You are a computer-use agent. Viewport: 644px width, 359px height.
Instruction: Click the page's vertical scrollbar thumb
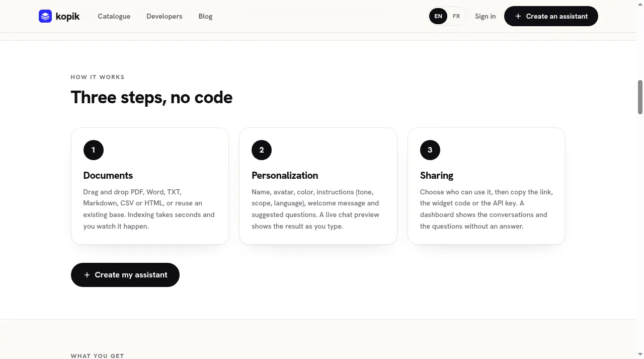click(640, 97)
